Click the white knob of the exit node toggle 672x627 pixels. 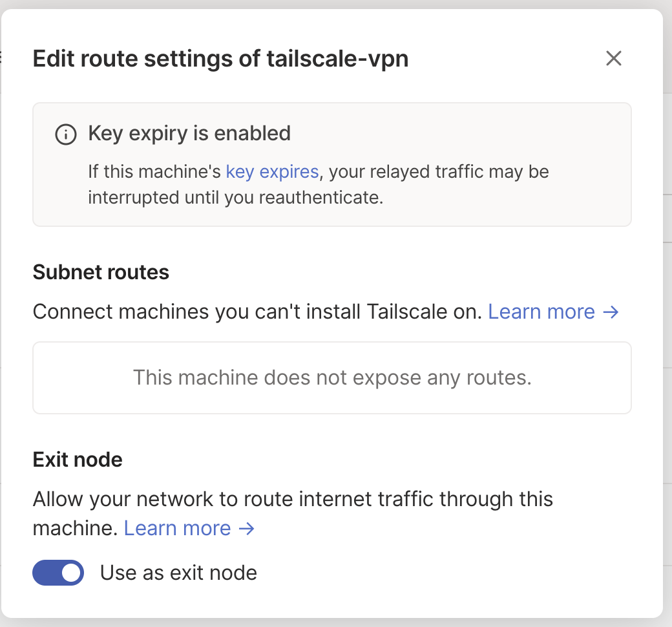(71, 573)
